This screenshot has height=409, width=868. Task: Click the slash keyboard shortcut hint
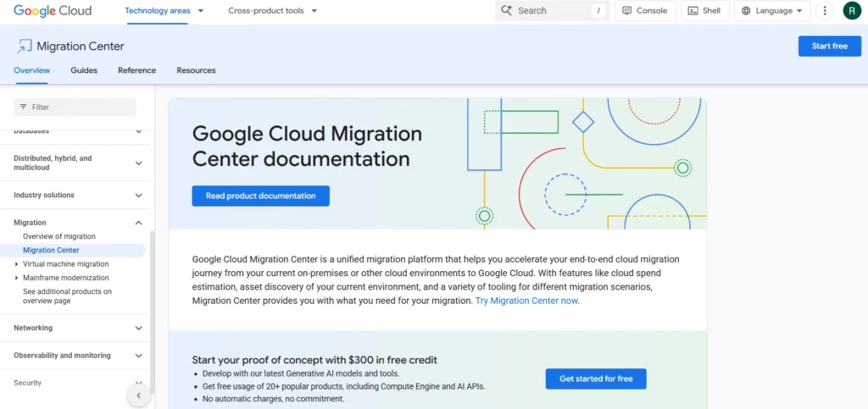[x=598, y=10]
